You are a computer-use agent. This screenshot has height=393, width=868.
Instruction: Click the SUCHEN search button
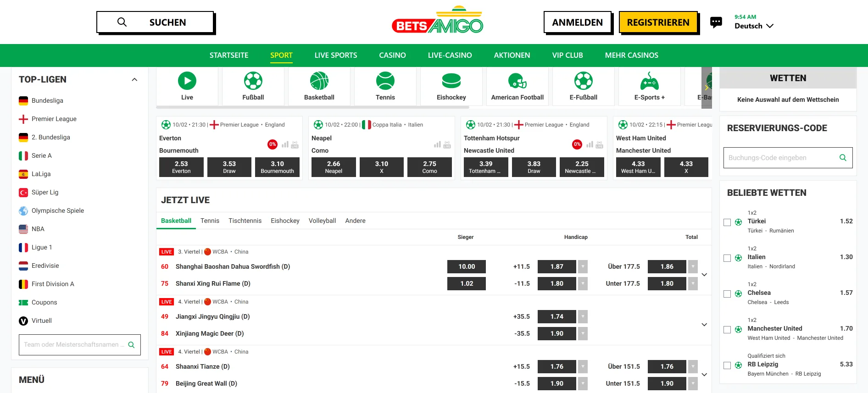(x=155, y=22)
